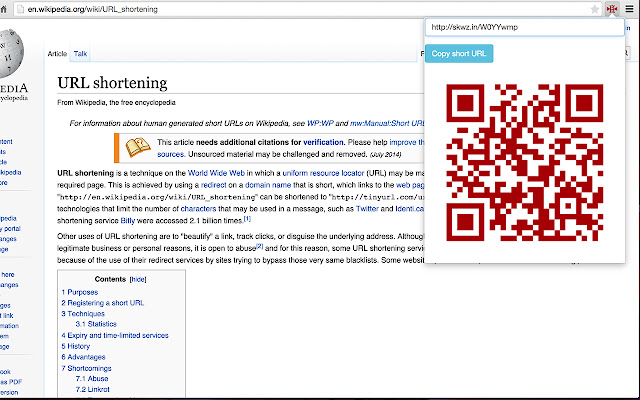Click the Contents box title
Image resolution: width=640 pixels, height=400 pixels.
coord(110,279)
